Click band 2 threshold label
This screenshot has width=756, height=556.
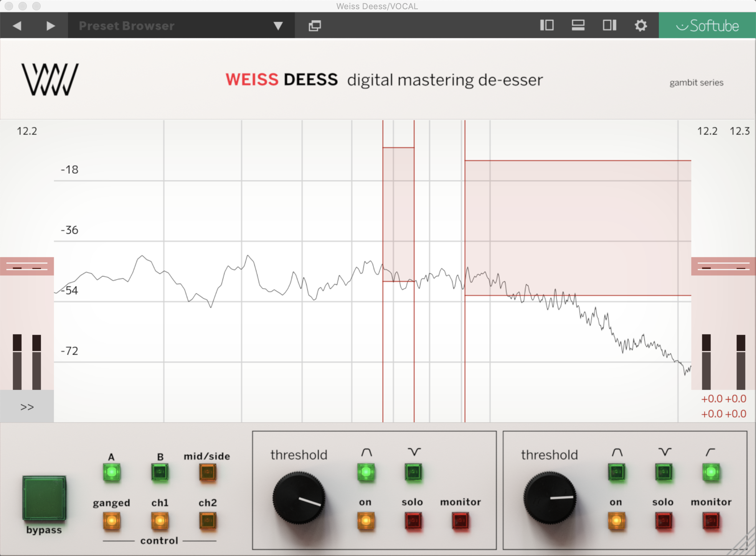coord(550,455)
